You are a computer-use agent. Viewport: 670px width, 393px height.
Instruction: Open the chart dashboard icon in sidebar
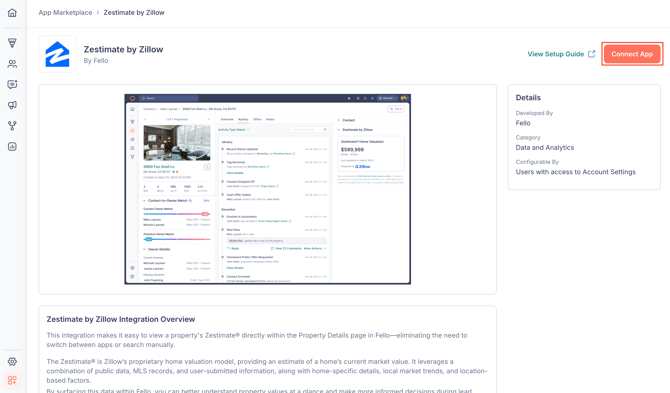point(12,147)
